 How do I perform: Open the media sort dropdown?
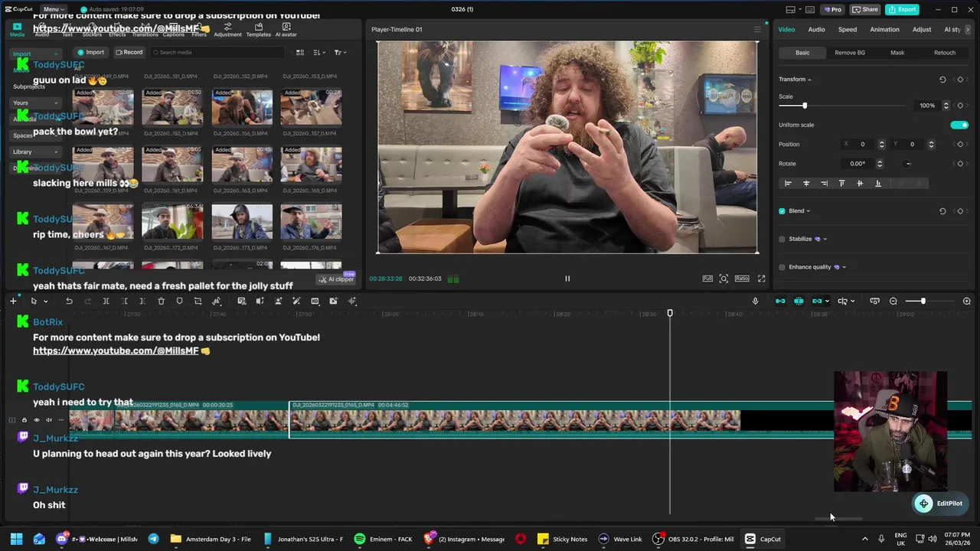click(x=319, y=53)
